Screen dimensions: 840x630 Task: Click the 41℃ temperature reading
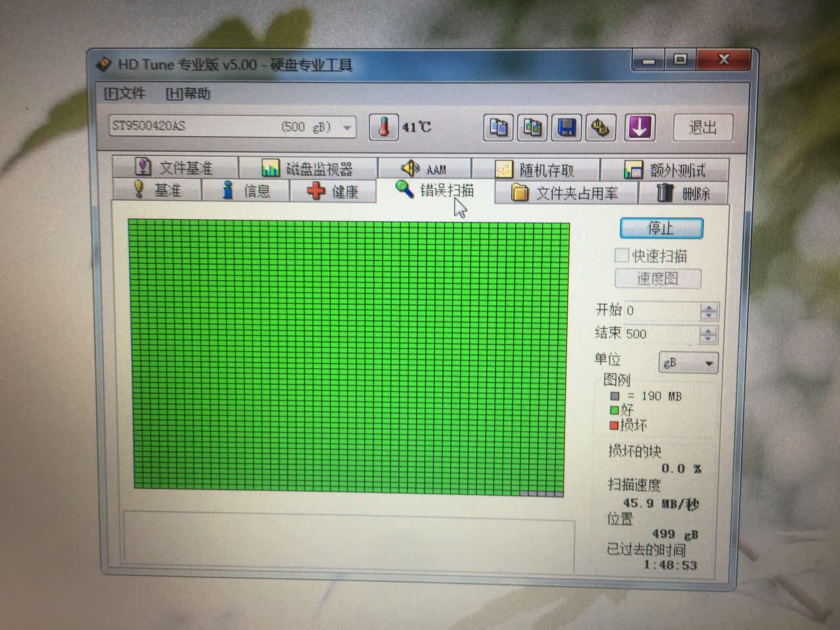point(417,127)
